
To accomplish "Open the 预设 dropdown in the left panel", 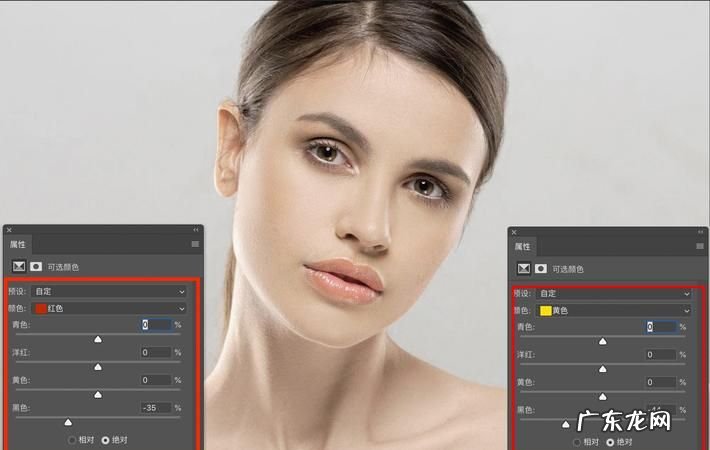I will pyautogui.click(x=110, y=292).
